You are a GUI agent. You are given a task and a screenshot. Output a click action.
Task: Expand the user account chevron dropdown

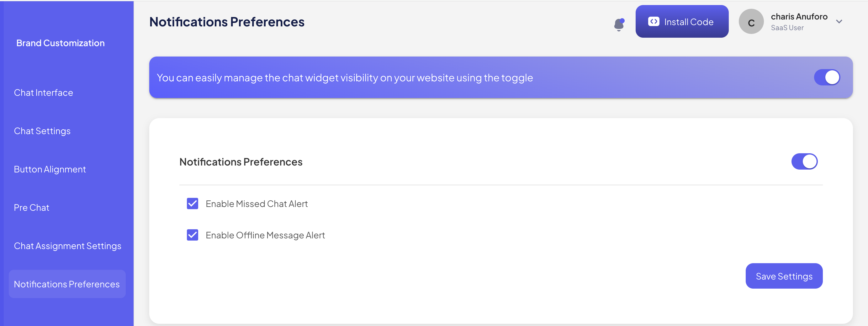click(x=839, y=22)
